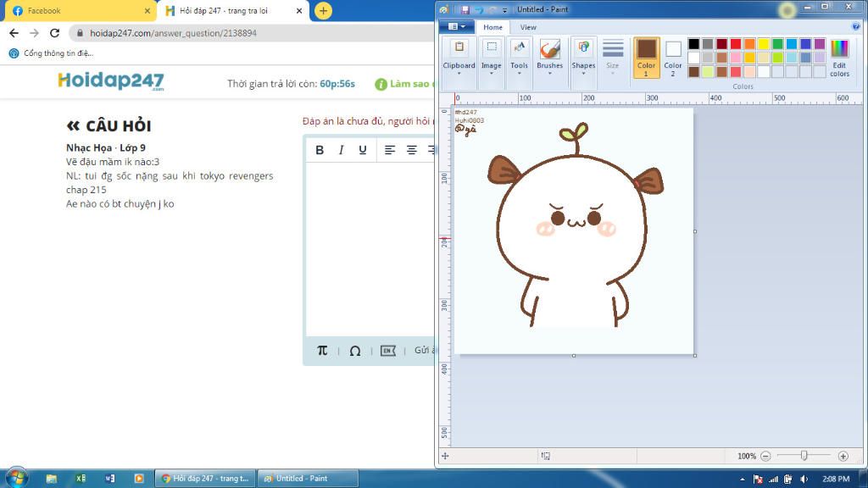
Task: Toggle bold formatting in answer editor
Action: click(320, 150)
